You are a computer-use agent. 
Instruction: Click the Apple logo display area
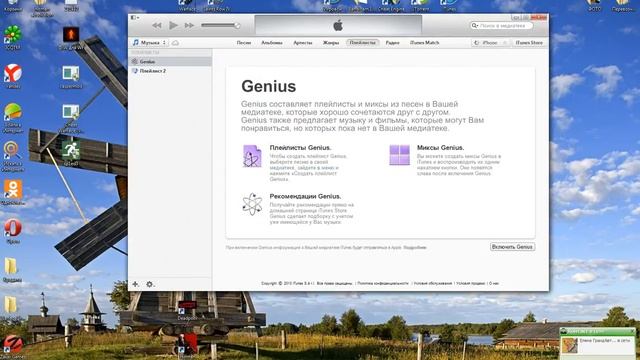[x=338, y=26]
